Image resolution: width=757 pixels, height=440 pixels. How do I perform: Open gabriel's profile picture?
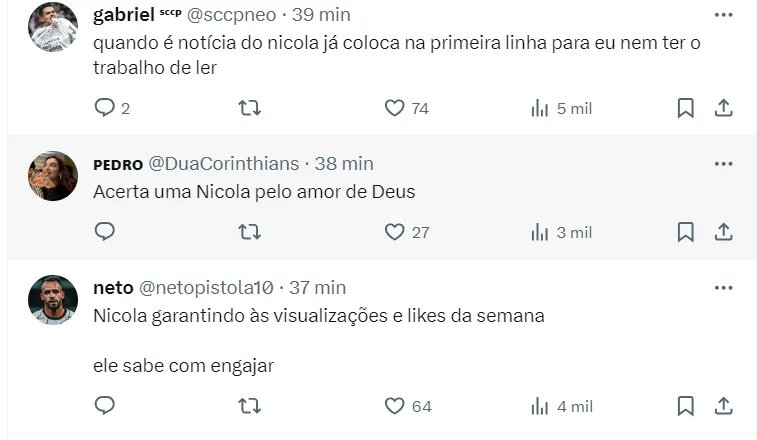pyautogui.click(x=53, y=27)
